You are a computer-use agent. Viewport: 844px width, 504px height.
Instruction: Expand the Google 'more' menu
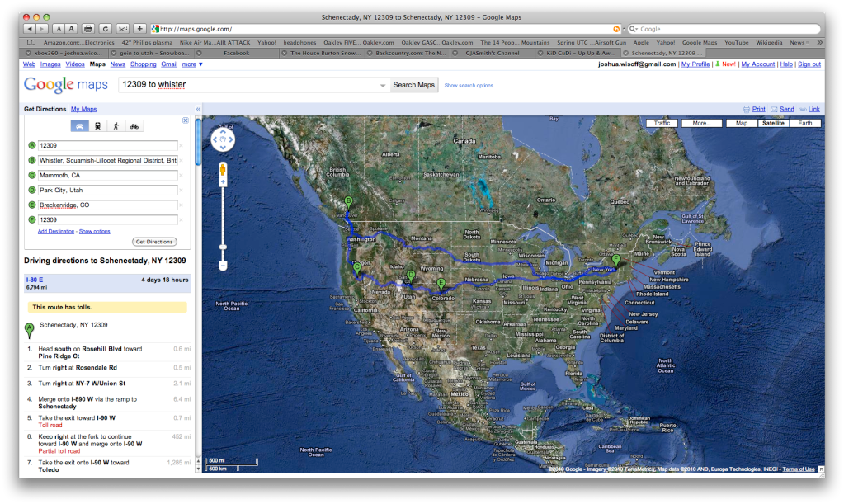[192, 64]
